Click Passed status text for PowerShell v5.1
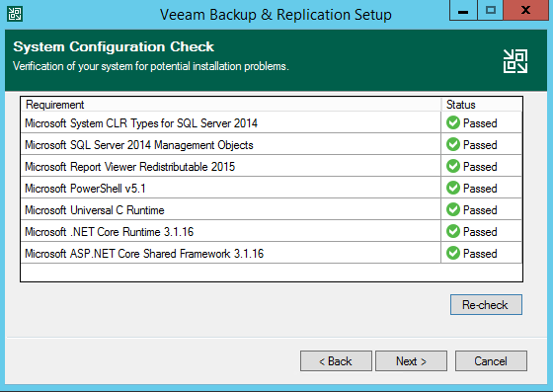The width and height of the screenshot is (553, 392). coord(480,189)
